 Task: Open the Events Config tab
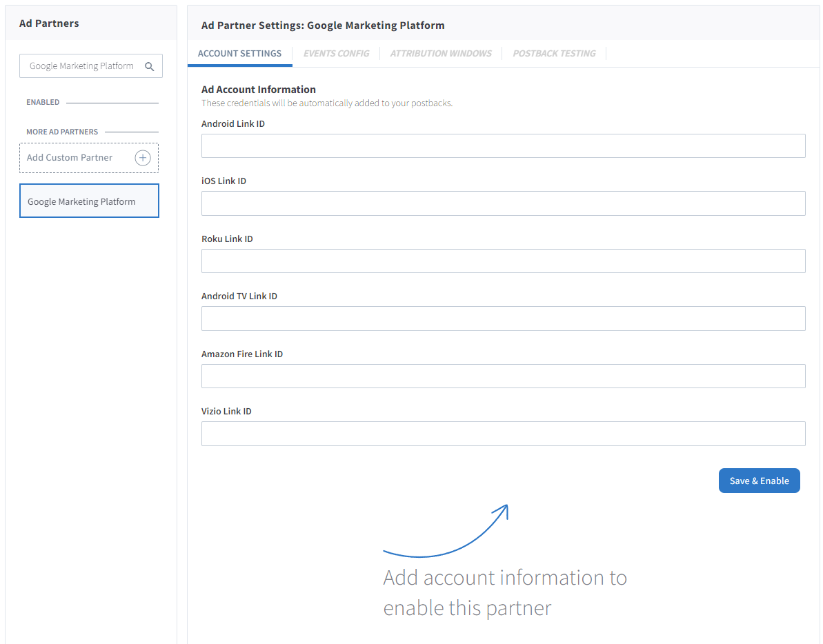[336, 54]
